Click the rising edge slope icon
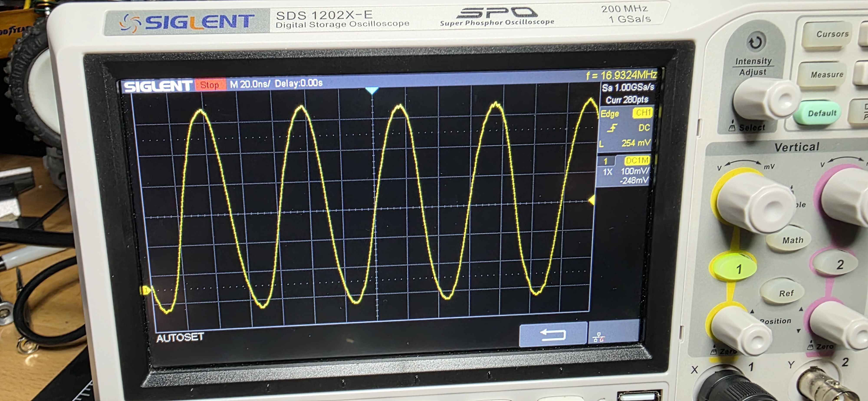 [612, 128]
